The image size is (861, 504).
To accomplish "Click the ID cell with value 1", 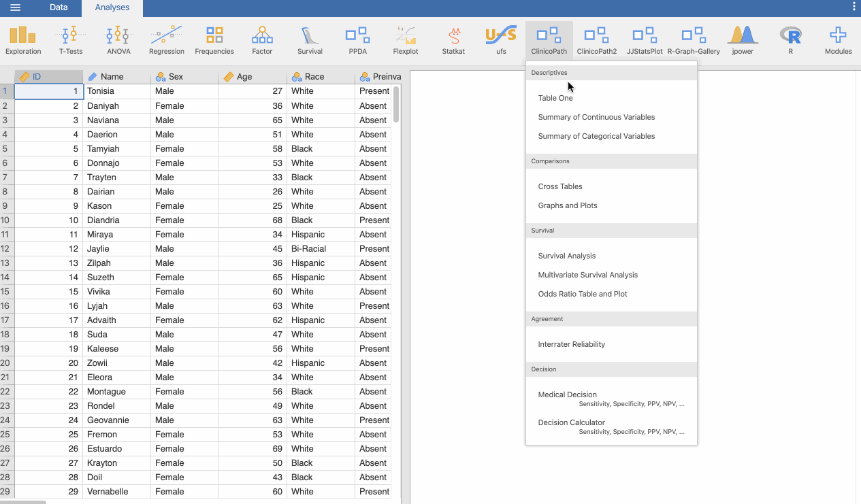I will click(48, 91).
